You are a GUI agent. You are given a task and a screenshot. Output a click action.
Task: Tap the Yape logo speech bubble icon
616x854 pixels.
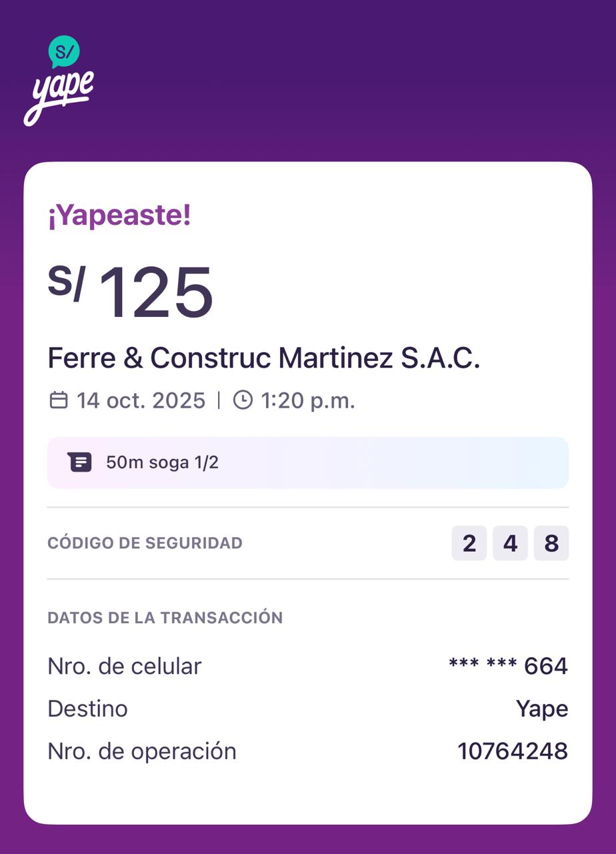(x=64, y=51)
